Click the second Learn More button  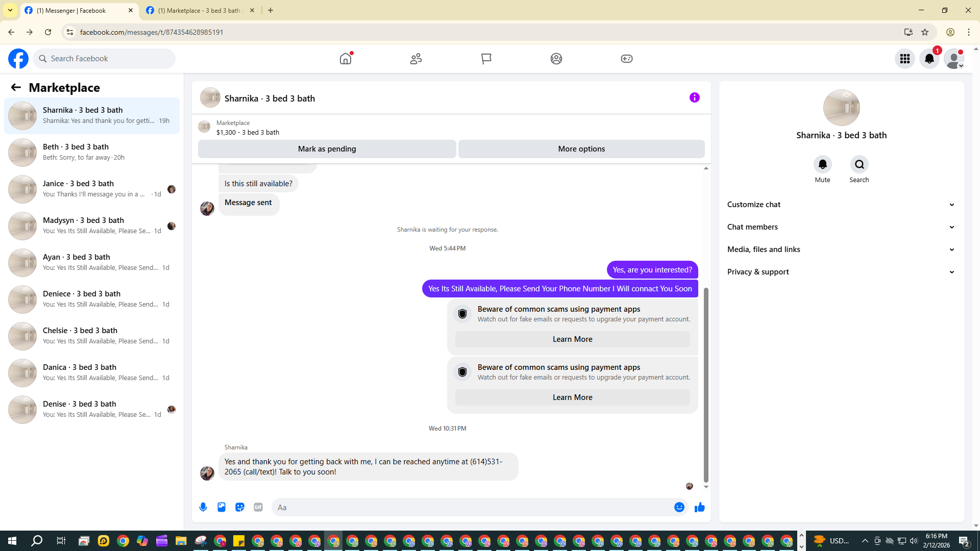573,397
